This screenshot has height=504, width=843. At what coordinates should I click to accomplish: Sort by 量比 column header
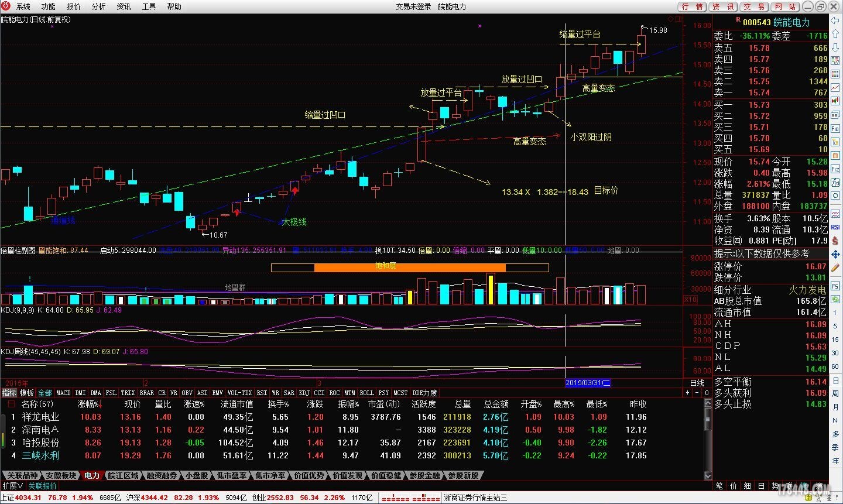tap(163, 404)
